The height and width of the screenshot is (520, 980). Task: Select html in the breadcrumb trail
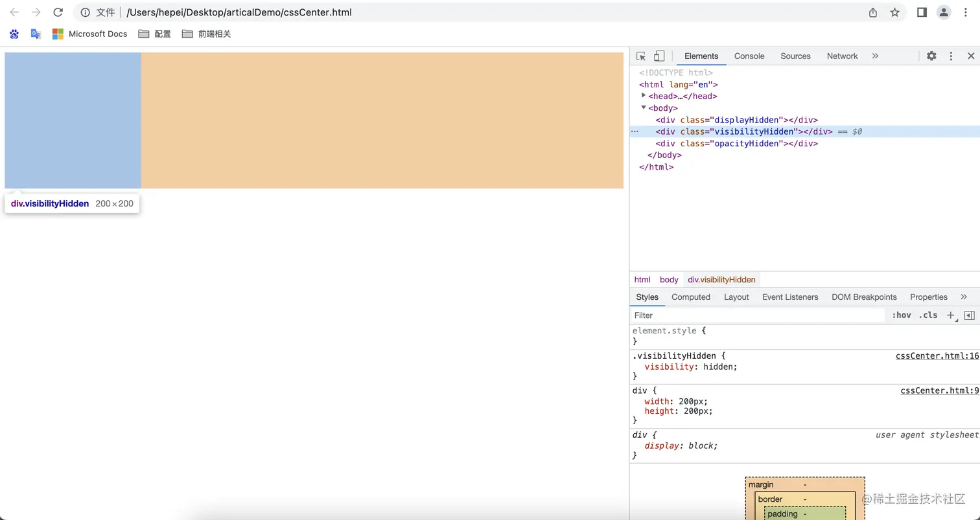coord(642,280)
